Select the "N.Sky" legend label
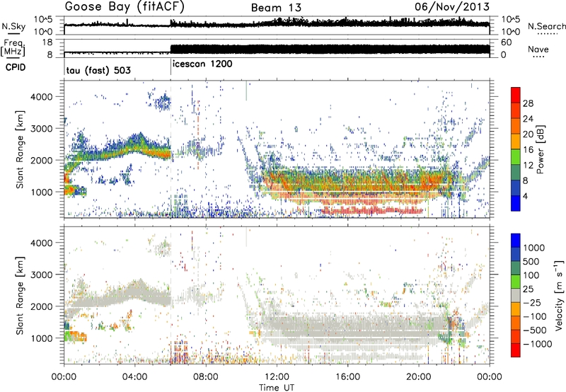This screenshot has width=566, height=392. (x=13, y=26)
